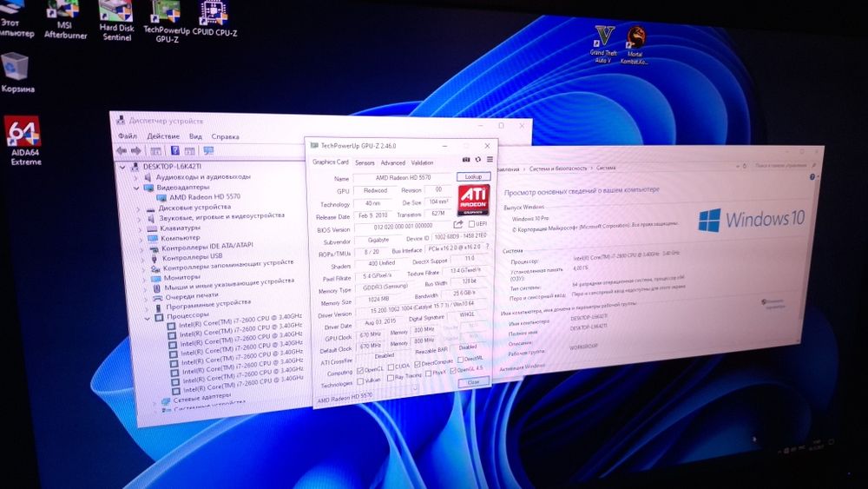
Task: Click the Name field showing AMD Radeon HD 5570
Action: point(403,178)
